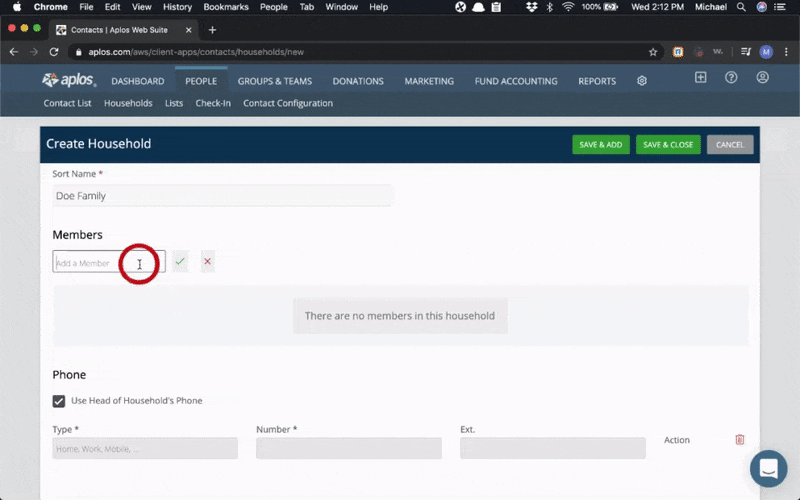The width and height of the screenshot is (800, 500).
Task: Open the chat support bubble
Action: 768,468
